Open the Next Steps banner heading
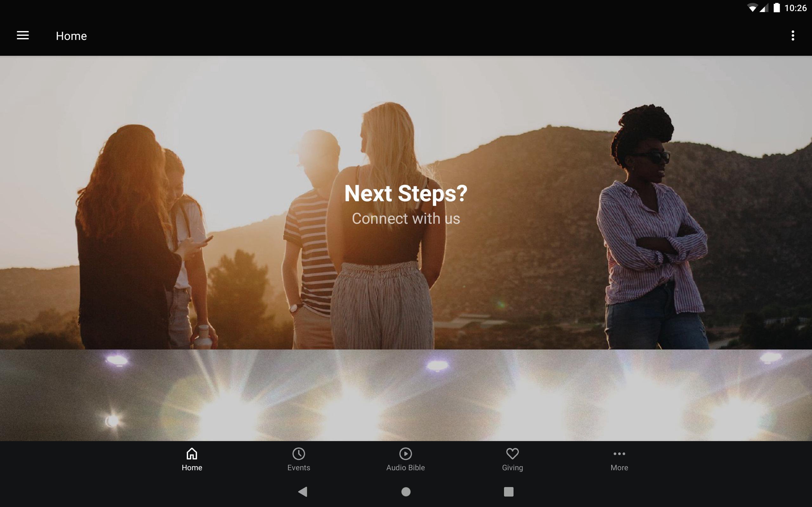 406,194
